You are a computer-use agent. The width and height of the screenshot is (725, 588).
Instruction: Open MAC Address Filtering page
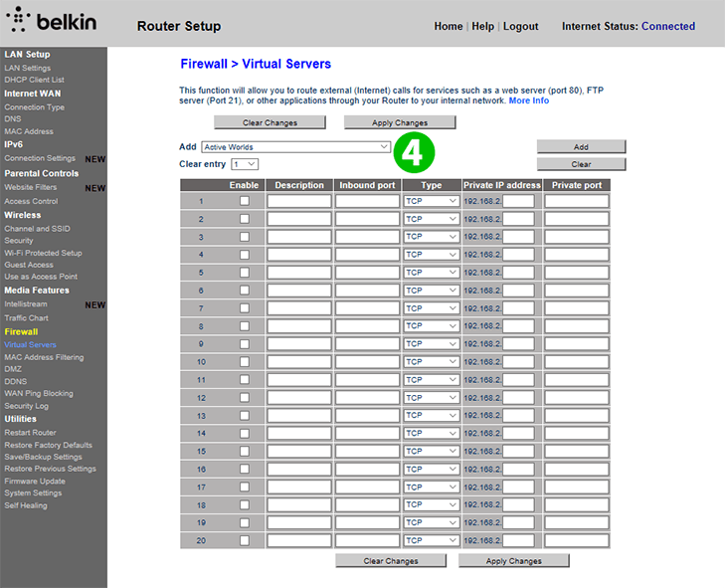pyautogui.click(x=44, y=357)
